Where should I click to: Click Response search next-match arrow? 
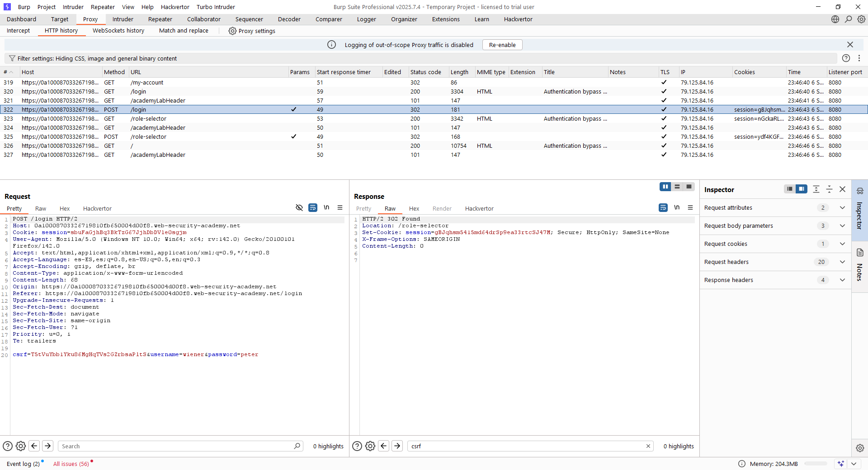[x=397, y=446]
